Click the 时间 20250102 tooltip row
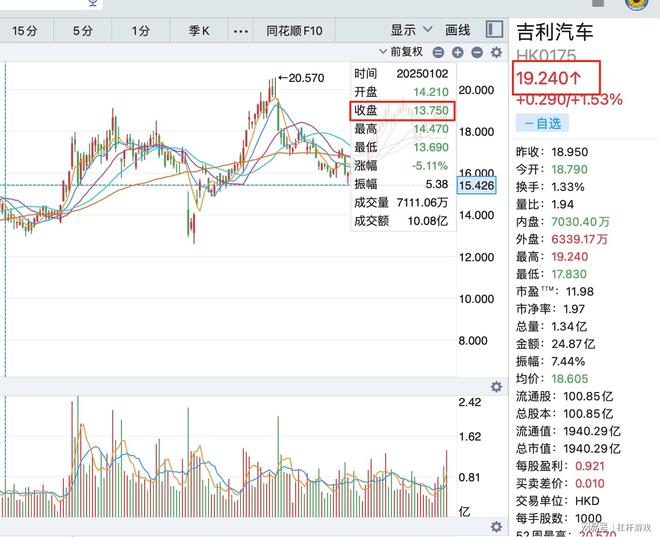Screen dimensions: 660x537 pos(402,74)
